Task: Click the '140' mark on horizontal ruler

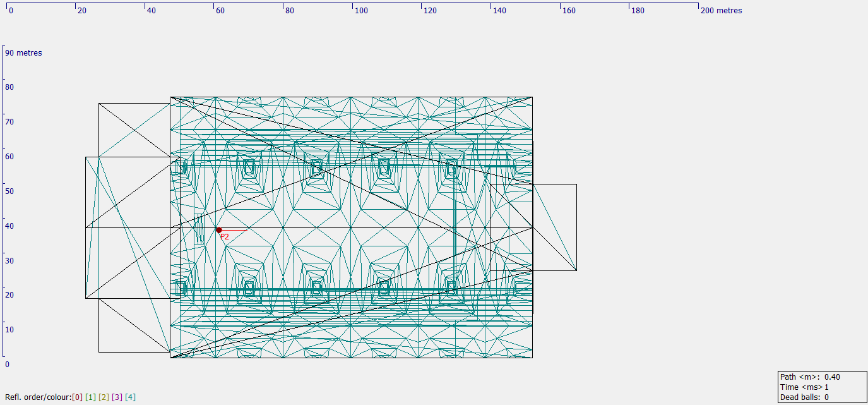Action: 499,11
